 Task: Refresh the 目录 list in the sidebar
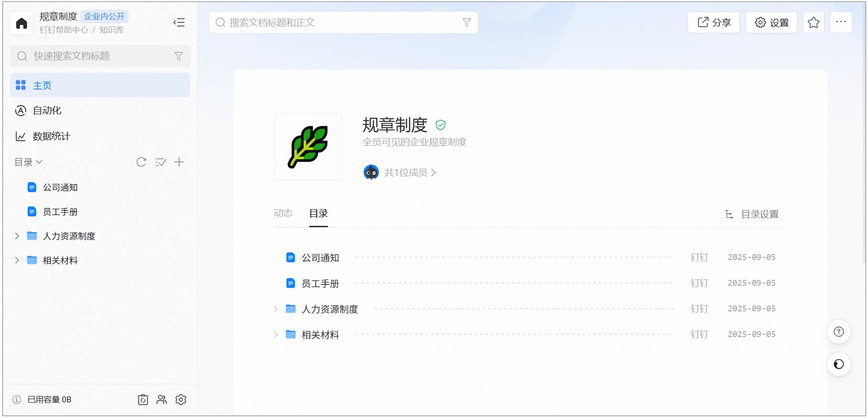[141, 162]
